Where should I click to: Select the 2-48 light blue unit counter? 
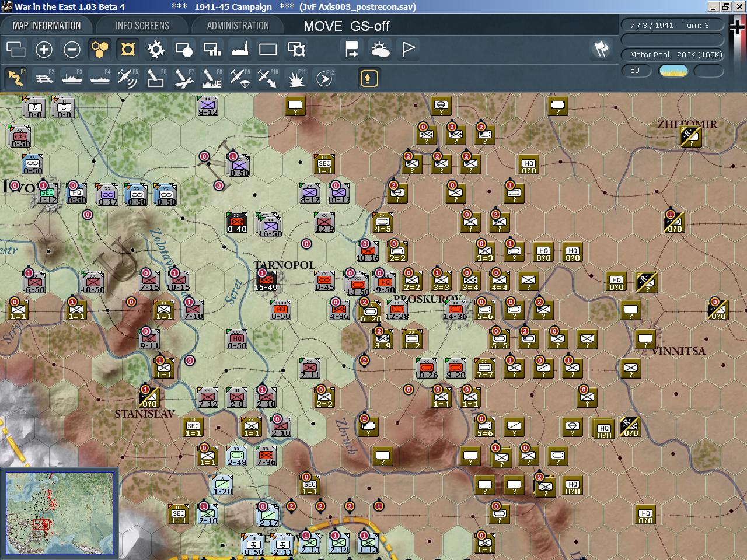[x=237, y=456]
